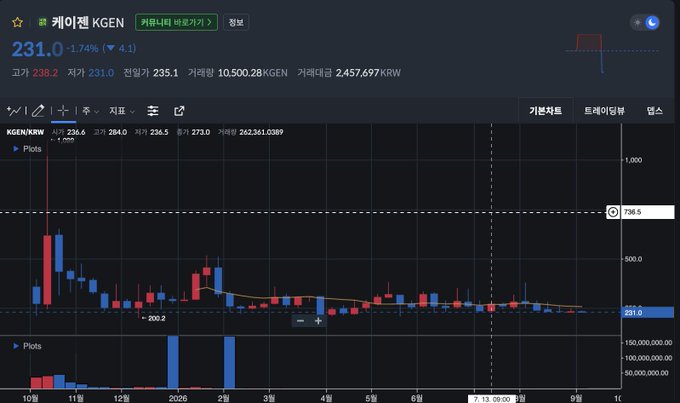The image size is (680, 403).
Task: Click the 케이젠 KGEN coin title
Action: coord(88,22)
